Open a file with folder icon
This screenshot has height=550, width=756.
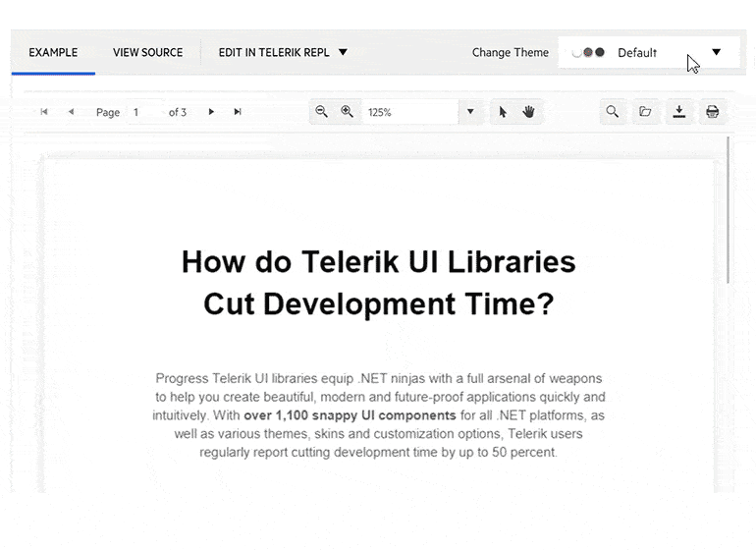[x=645, y=112]
